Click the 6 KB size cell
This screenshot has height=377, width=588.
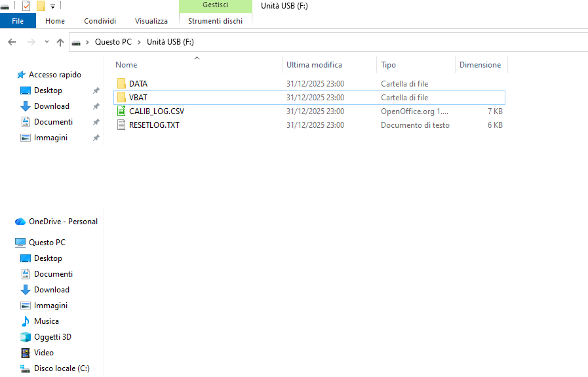coord(495,125)
